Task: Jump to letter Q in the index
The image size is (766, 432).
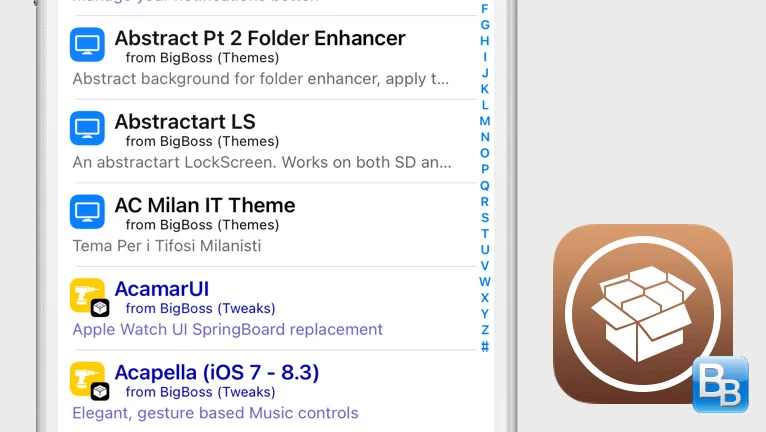Action: pyautogui.click(x=485, y=186)
